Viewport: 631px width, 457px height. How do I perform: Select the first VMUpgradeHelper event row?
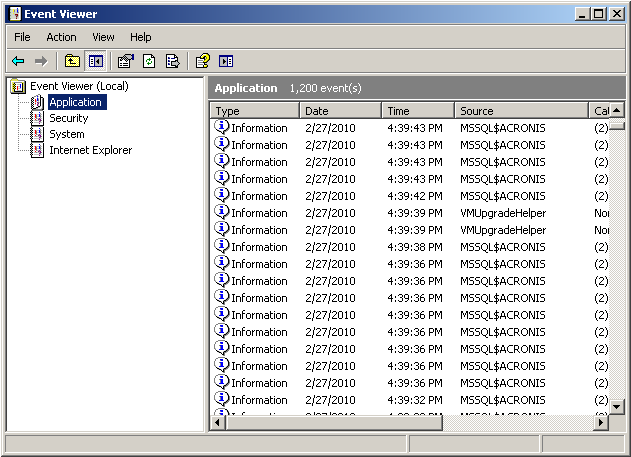coord(400,213)
